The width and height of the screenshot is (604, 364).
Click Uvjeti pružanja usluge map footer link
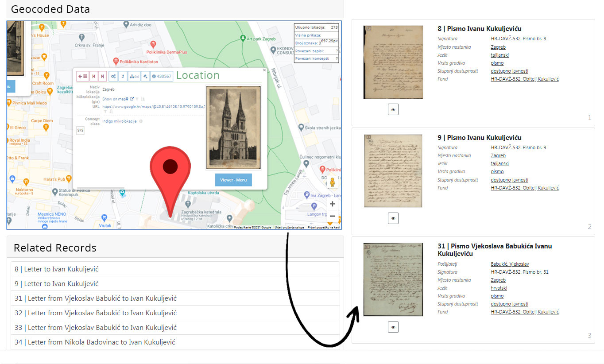(289, 227)
